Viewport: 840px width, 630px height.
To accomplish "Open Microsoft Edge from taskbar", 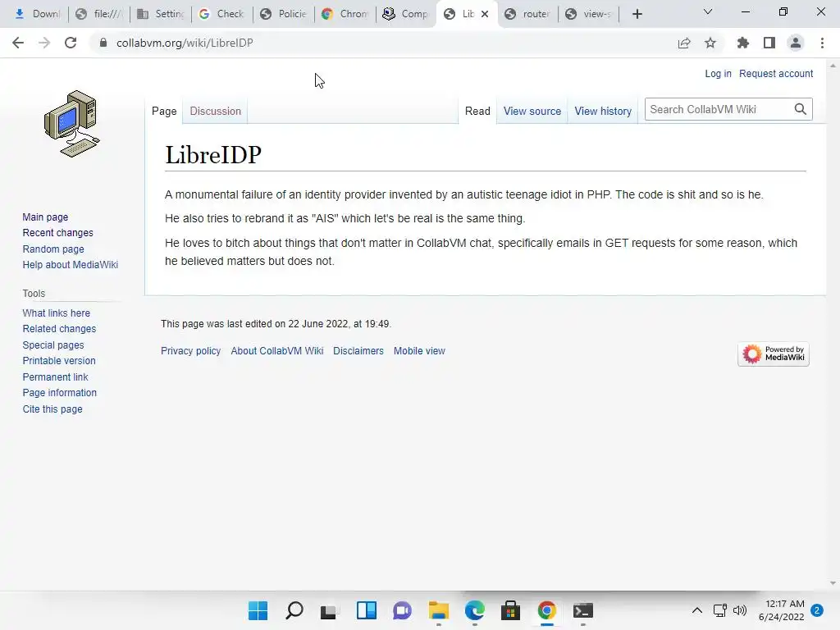I will [475, 610].
